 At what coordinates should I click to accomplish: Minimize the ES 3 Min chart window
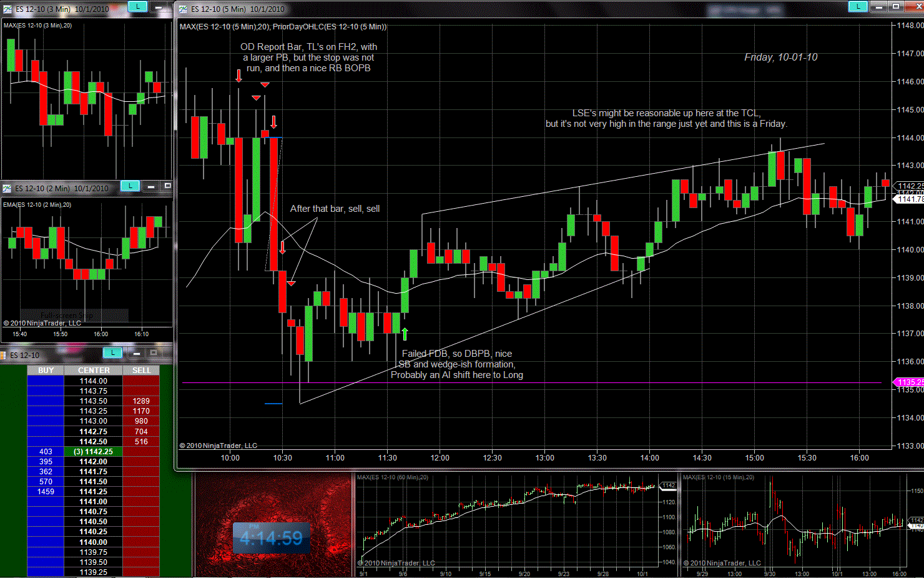pos(159,7)
